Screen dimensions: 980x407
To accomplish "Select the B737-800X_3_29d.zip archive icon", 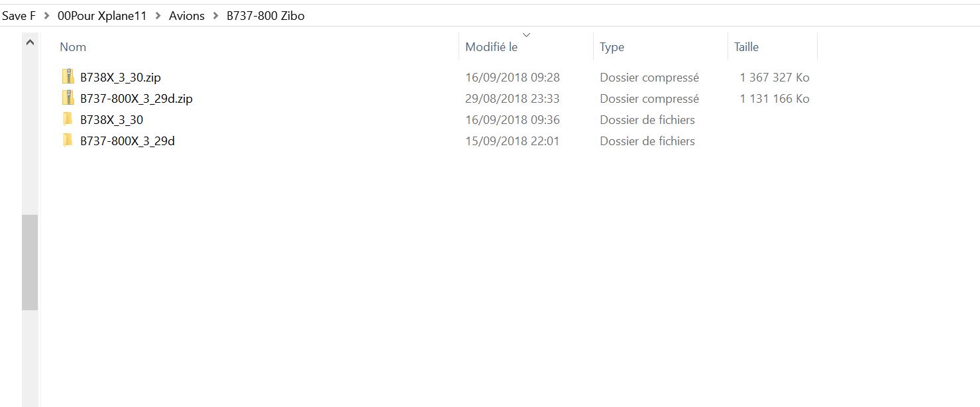I will [x=68, y=98].
